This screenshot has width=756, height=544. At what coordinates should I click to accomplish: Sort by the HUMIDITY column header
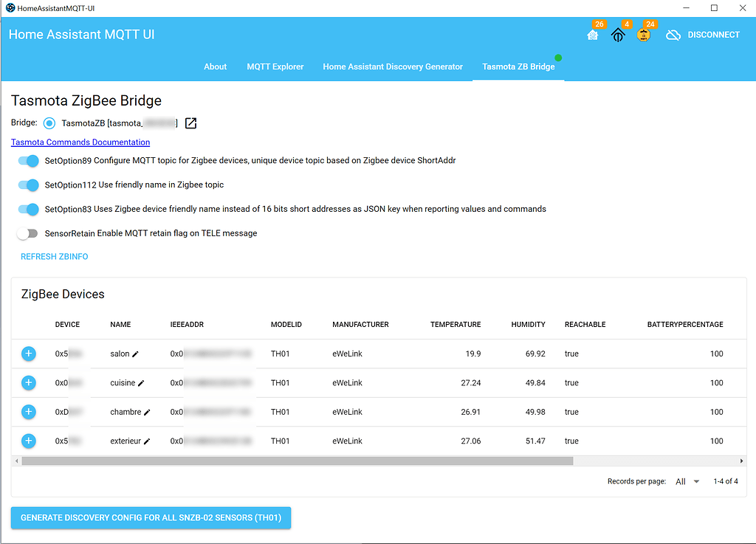pyautogui.click(x=528, y=325)
